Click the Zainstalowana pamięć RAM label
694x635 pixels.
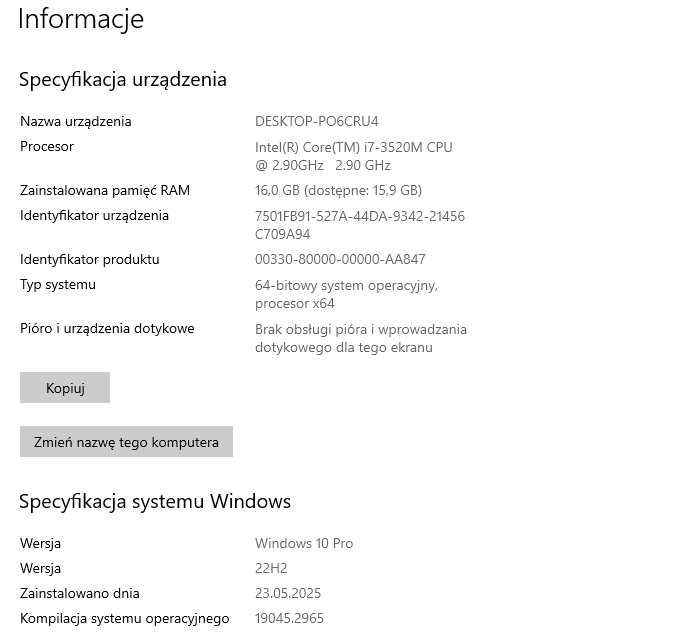click(105, 190)
